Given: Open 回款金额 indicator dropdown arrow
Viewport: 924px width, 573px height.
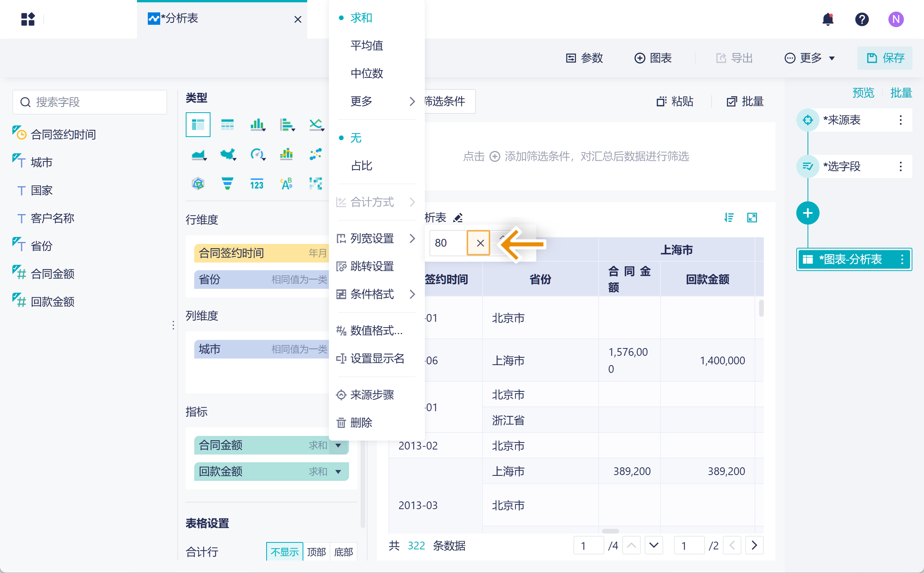Looking at the screenshot, I should click(x=339, y=472).
